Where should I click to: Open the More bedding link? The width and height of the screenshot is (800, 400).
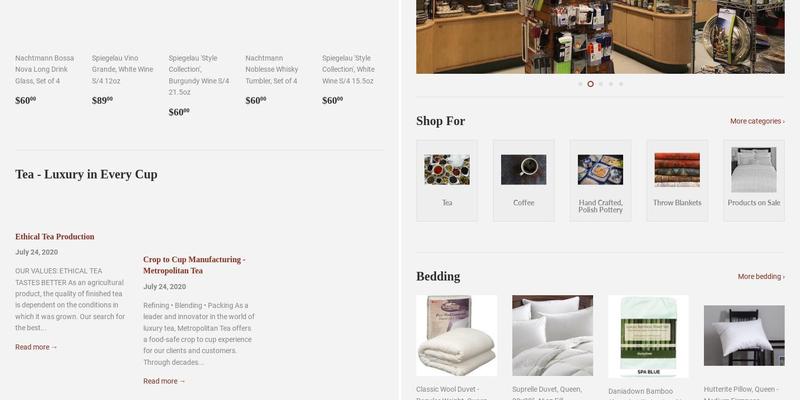click(x=761, y=277)
